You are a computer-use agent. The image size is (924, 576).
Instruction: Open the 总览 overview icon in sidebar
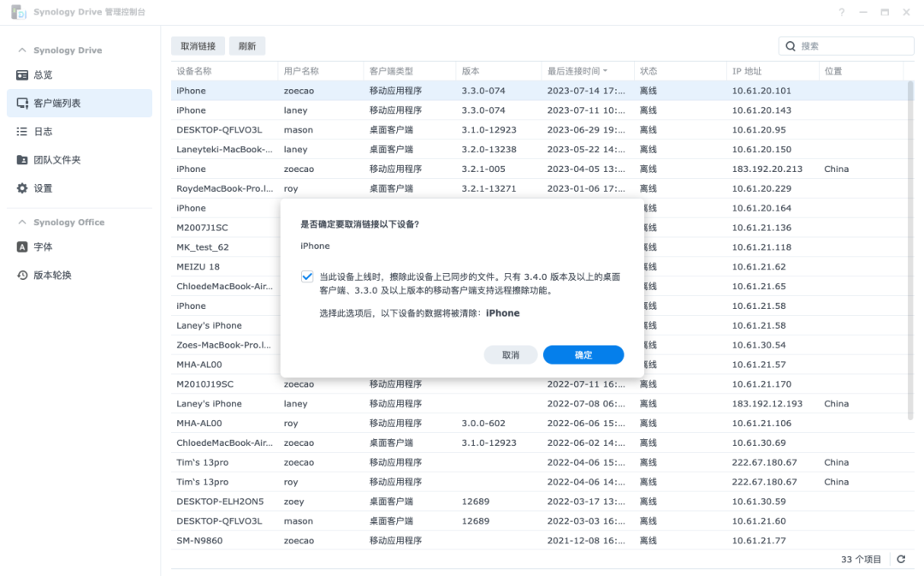click(x=22, y=75)
